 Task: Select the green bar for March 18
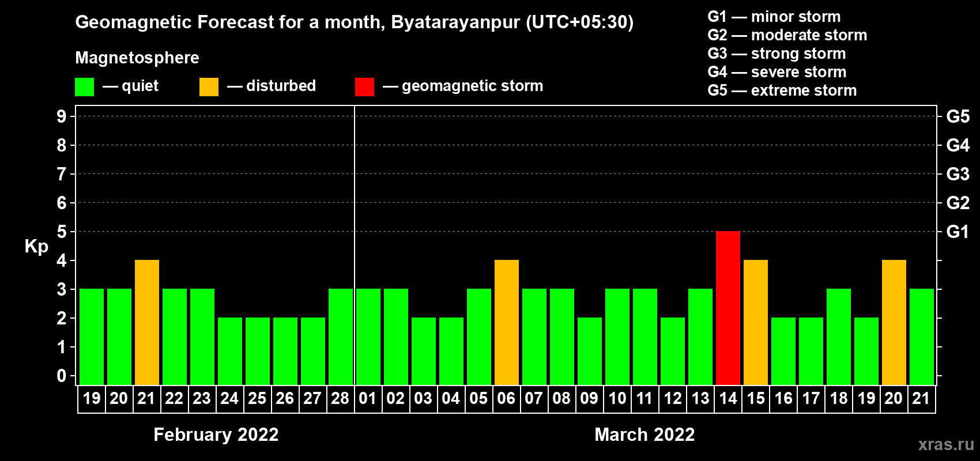point(839,337)
